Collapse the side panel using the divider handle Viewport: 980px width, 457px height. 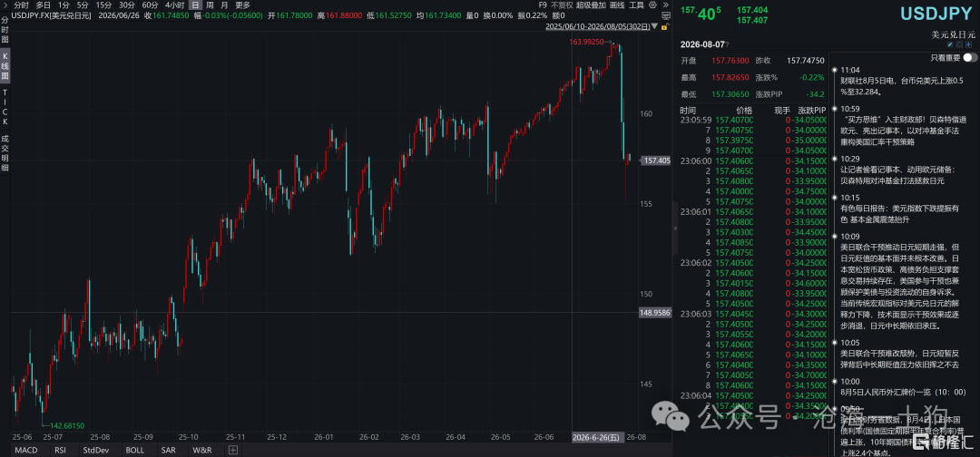tap(675, 228)
